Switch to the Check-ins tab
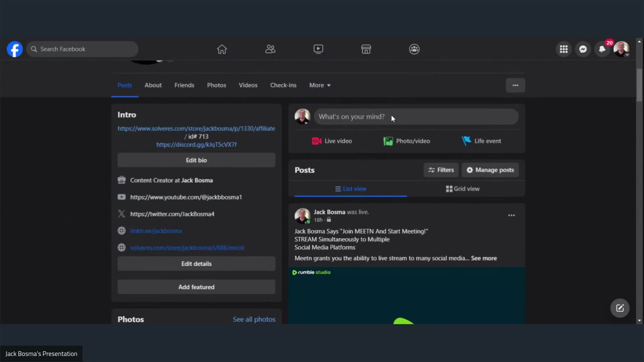The height and width of the screenshot is (362, 644). tap(283, 85)
